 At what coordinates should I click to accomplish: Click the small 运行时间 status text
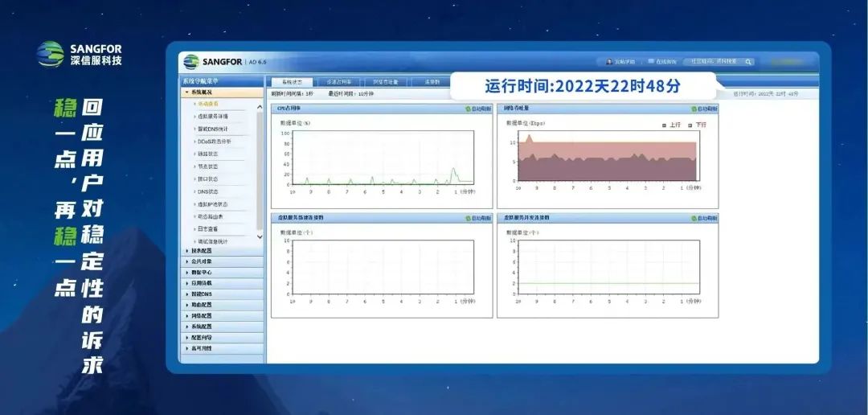pyautogui.click(x=766, y=94)
